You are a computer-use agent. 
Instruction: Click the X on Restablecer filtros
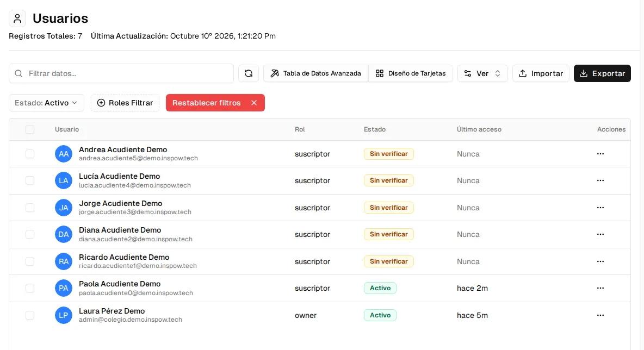[x=254, y=103]
